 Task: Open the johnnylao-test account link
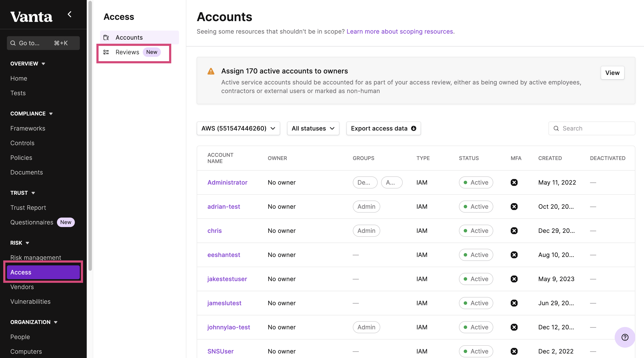tap(228, 327)
